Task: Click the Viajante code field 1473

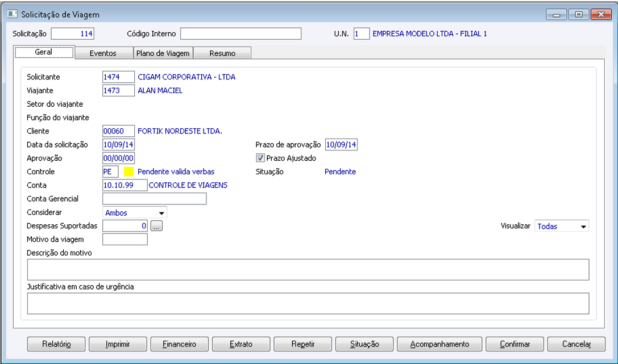Action: pos(118,90)
